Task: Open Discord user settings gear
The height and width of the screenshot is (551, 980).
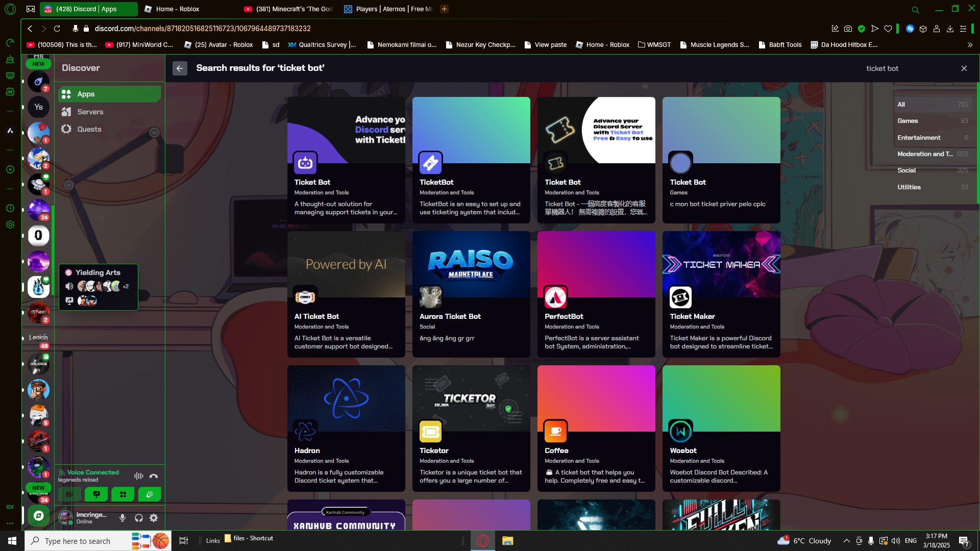Action: [154, 518]
